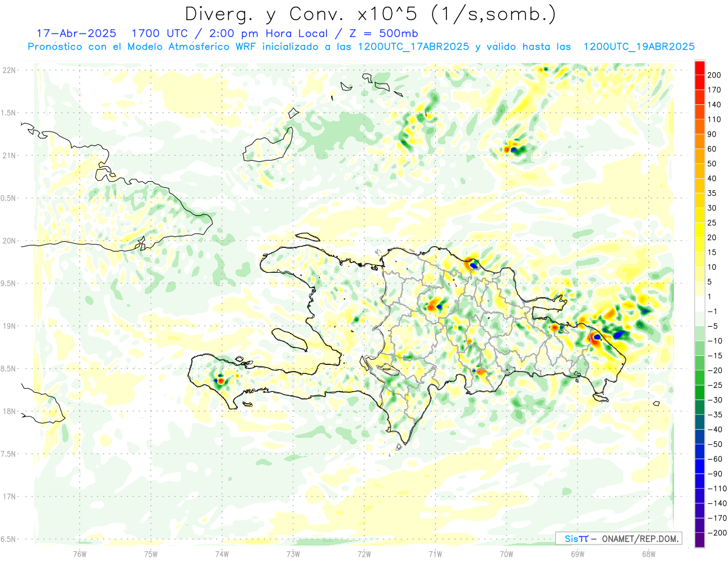Click the '-170' colorbar value
The image size is (728, 562).
pyautogui.click(x=717, y=518)
